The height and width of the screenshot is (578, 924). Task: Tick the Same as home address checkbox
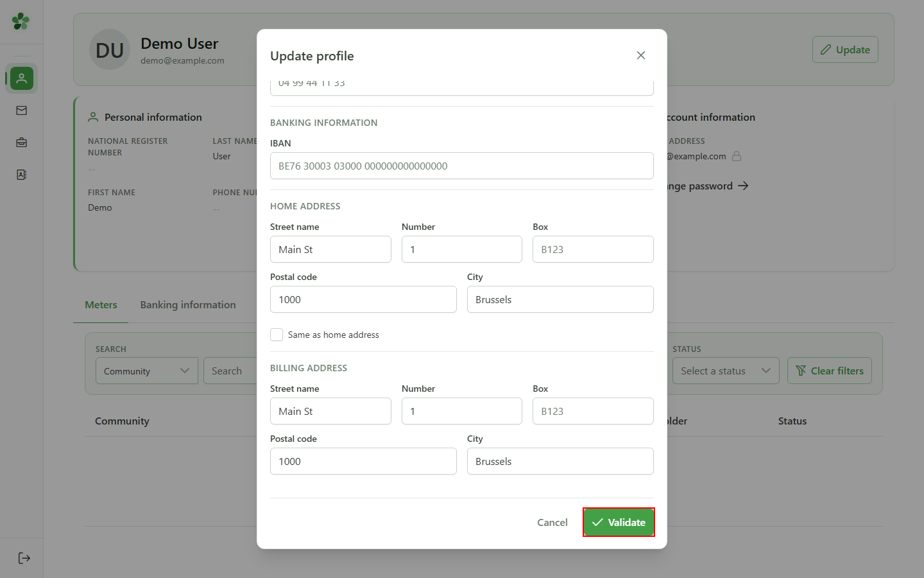pyautogui.click(x=277, y=335)
